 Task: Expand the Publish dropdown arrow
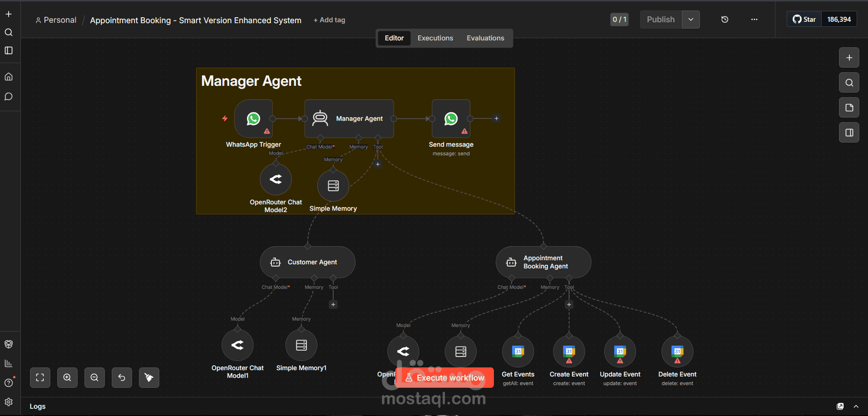click(690, 20)
